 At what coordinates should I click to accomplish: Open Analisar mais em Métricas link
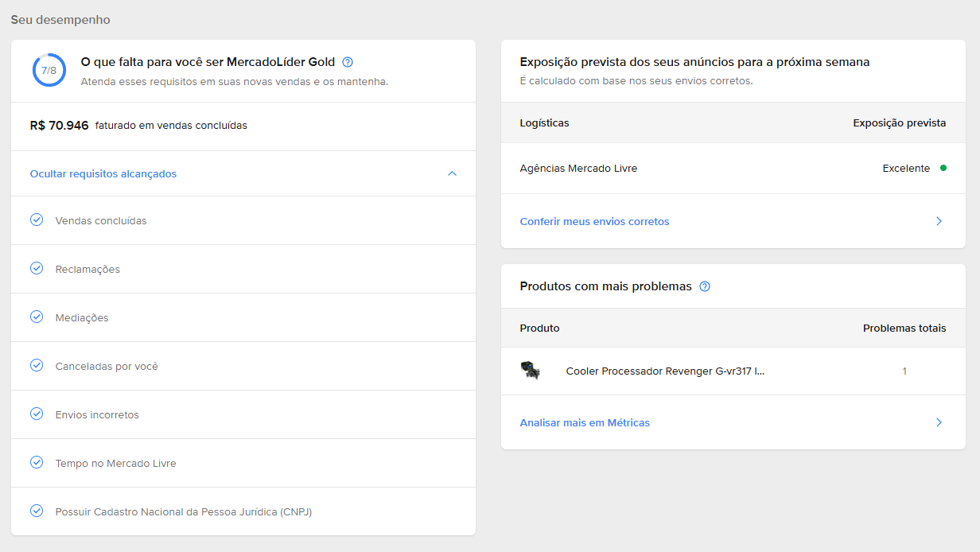pos(585,422)
